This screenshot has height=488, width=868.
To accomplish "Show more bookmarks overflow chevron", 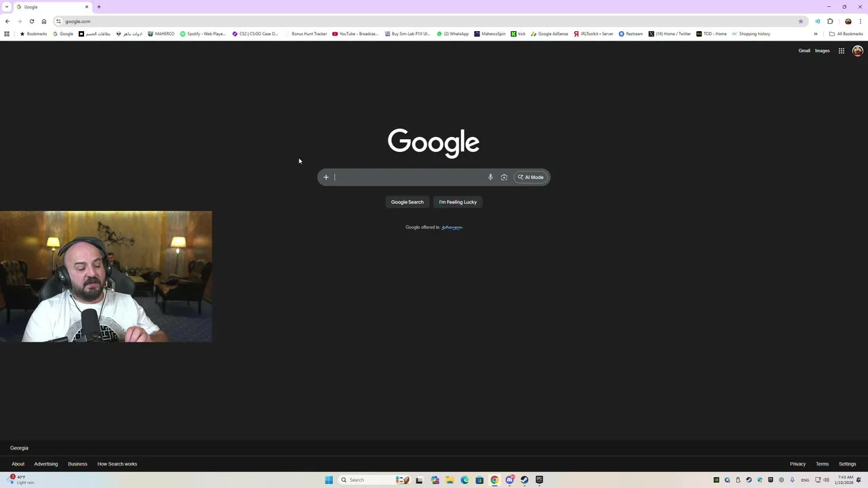I will click(816, 34).
